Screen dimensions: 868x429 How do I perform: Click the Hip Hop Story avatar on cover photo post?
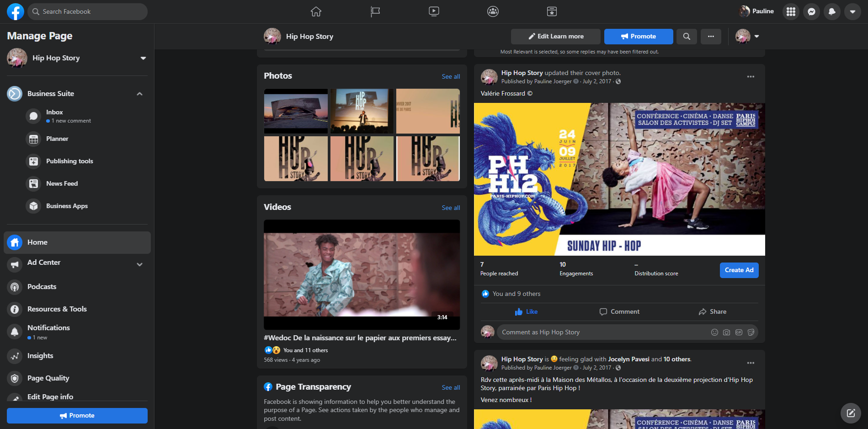[x=489, y=77]
